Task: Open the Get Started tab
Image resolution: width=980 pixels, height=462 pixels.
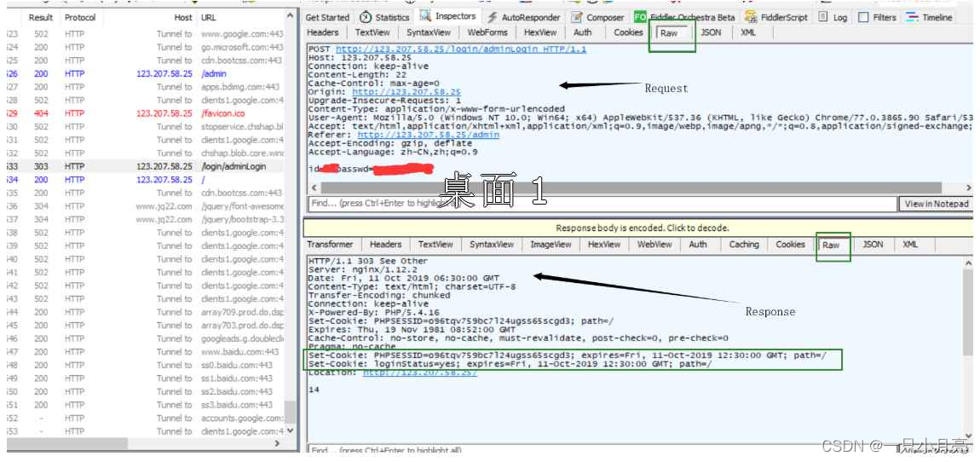Action: (x=327, y=17)
